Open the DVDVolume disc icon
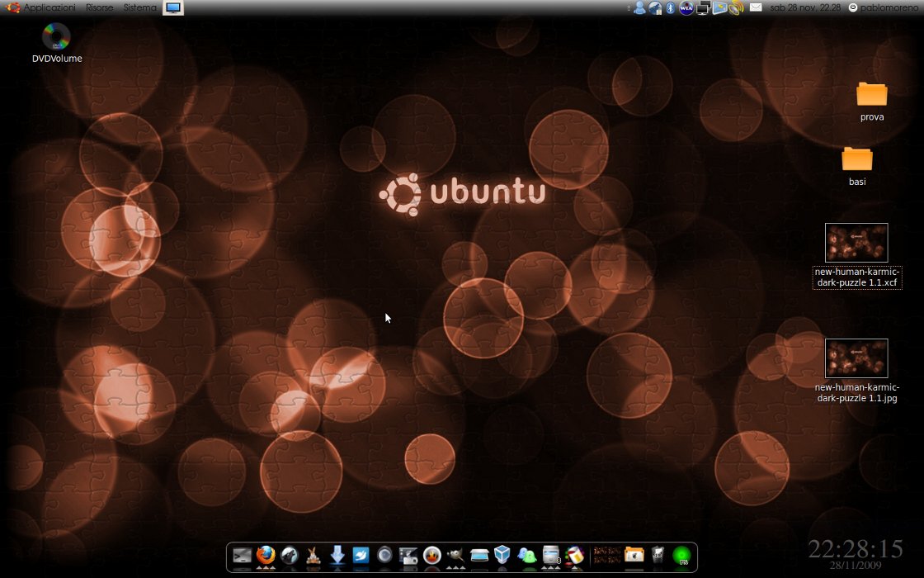924x578 pixels. coord(57,36)
